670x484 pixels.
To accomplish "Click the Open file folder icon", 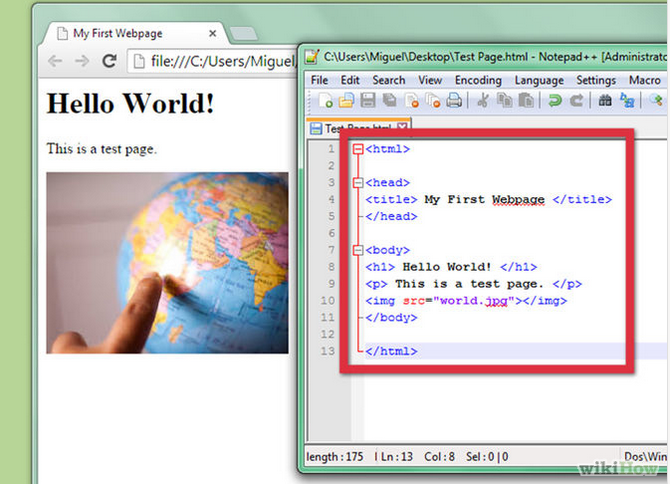I will [x=347, y=100].
